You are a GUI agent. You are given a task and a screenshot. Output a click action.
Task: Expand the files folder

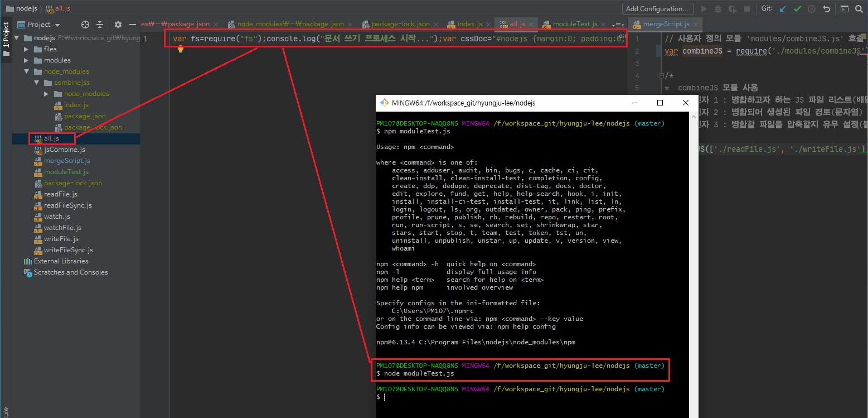[26, 49]
